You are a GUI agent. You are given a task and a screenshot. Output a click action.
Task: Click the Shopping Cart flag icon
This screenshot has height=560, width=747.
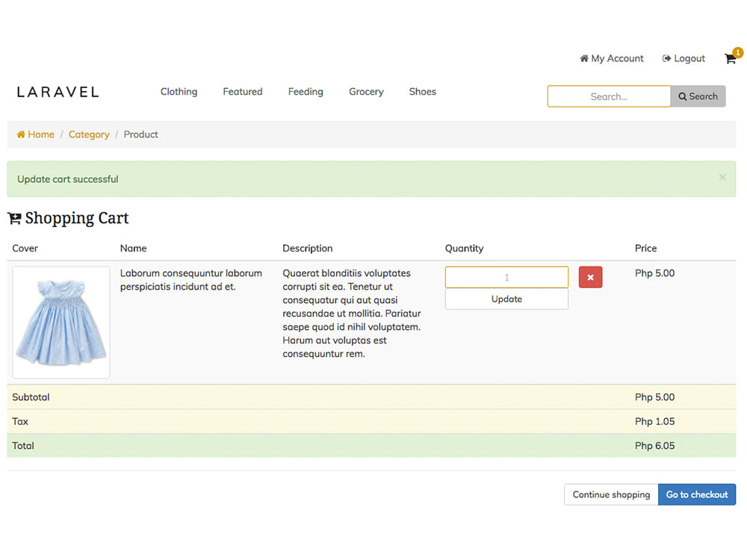point(13,217)
